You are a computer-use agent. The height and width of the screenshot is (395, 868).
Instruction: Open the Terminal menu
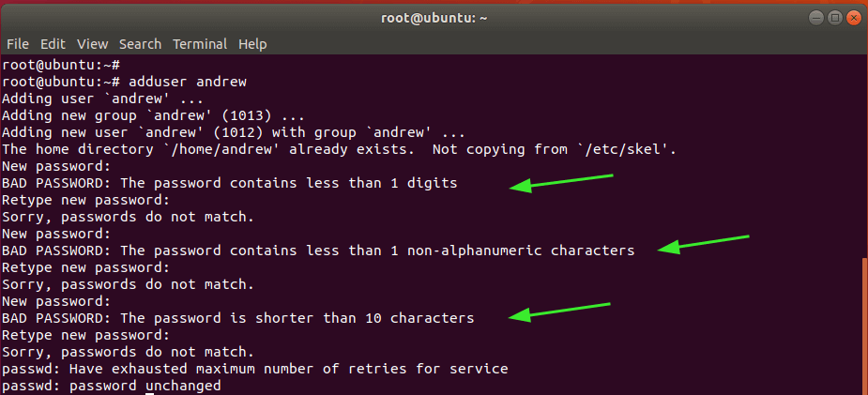point(200,44)
